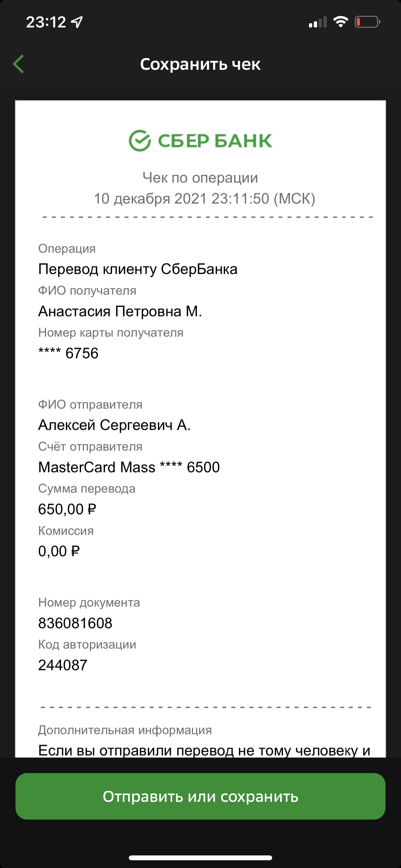
Task: Tap the battery indicator in status bar
Action: pos(368,22)
